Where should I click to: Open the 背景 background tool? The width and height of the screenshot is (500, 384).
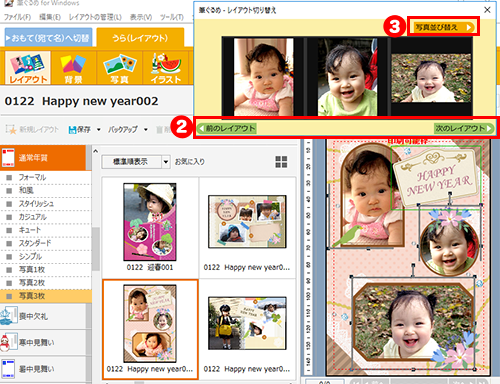pos(73,67)
